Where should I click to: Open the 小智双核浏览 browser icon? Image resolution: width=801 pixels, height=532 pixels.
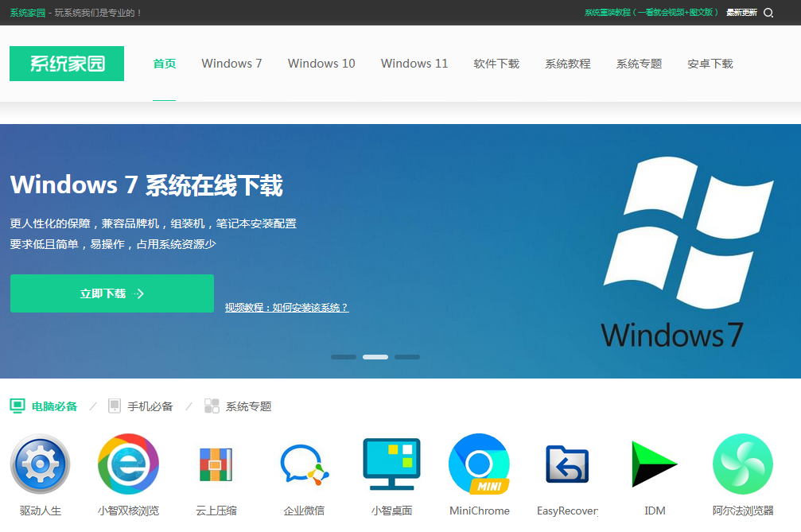coord(128,464)
